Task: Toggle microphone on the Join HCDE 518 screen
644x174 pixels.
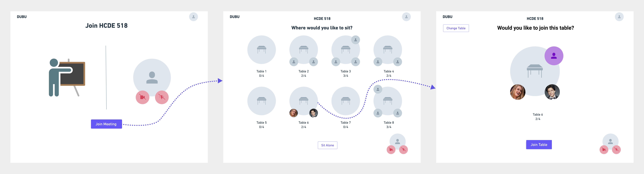Action: [x=162, y=97]
